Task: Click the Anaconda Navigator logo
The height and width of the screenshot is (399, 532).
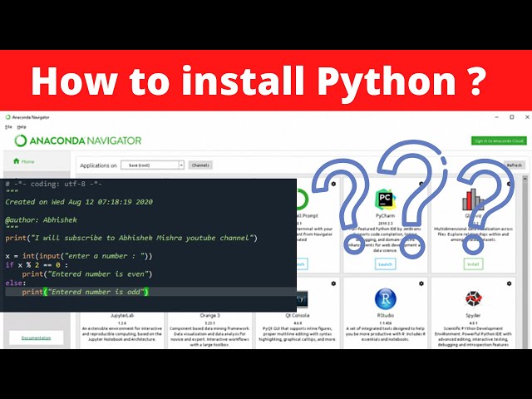Action: coord(77,140)
